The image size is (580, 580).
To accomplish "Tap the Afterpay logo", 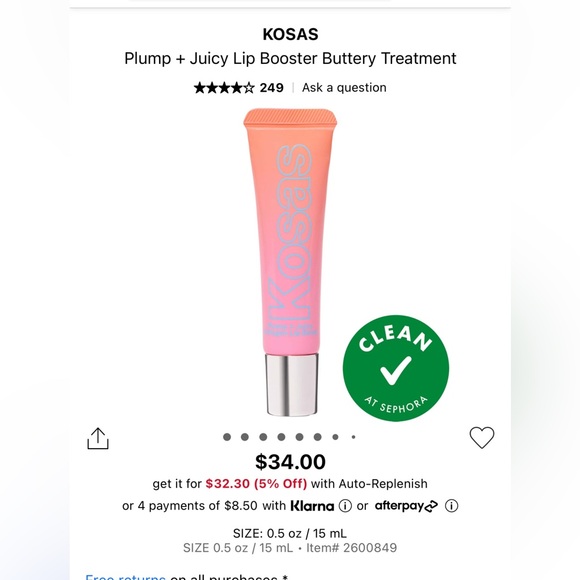I will click(406, 506).
